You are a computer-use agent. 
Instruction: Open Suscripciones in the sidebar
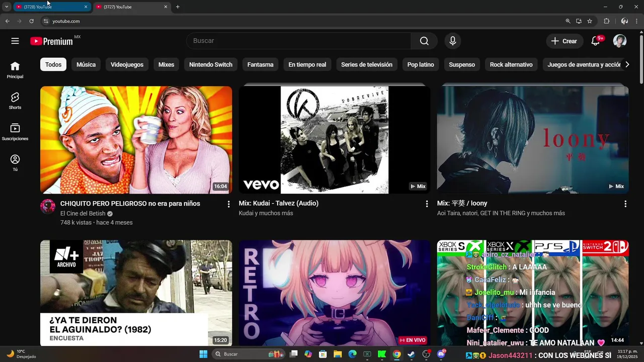coord(15,132)
